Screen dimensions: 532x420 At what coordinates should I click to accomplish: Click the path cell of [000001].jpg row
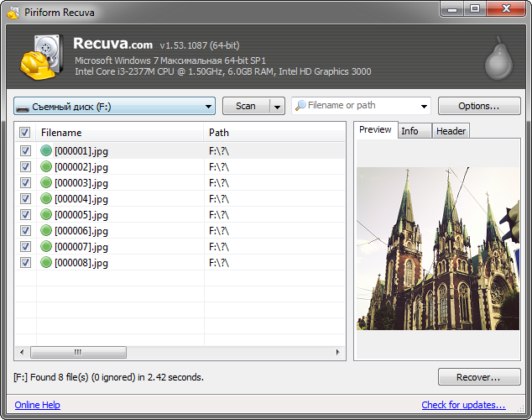click(274, 150)
